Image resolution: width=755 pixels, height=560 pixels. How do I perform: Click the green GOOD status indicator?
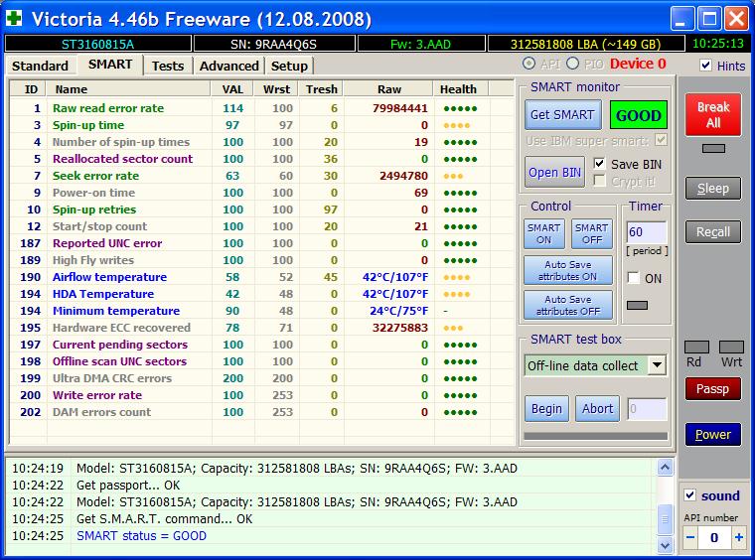(638, 115)
